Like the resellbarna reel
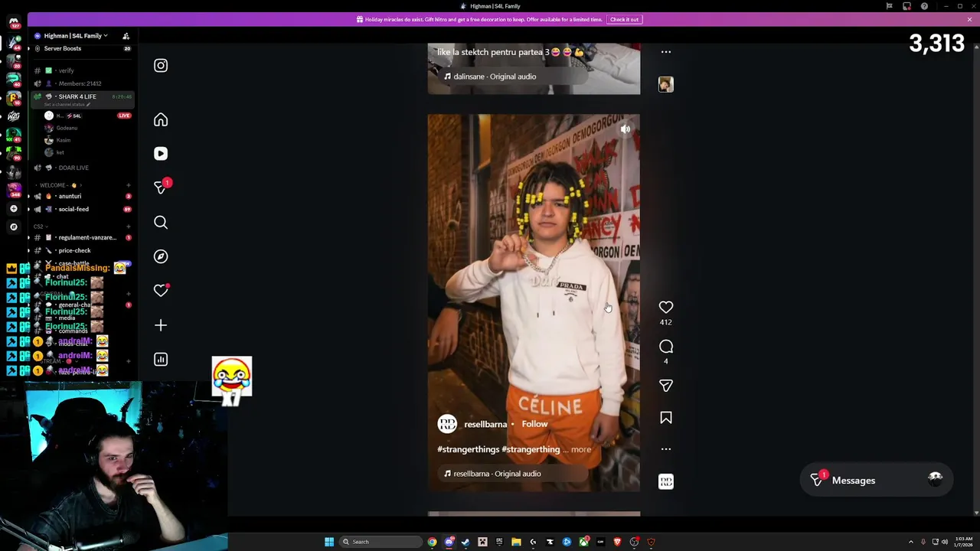This screenshot has height=551, width=980. pyautogui.click(x=666, y=307)
